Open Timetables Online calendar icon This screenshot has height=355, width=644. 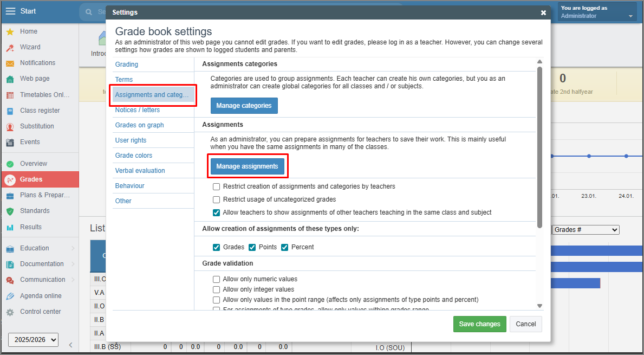click(10, 95)
